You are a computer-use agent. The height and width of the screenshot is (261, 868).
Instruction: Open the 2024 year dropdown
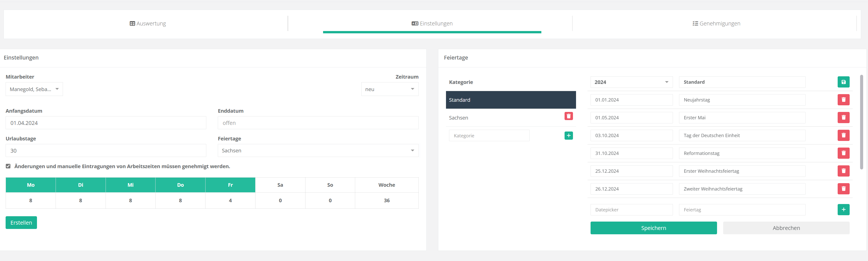[x=631, y=82]
